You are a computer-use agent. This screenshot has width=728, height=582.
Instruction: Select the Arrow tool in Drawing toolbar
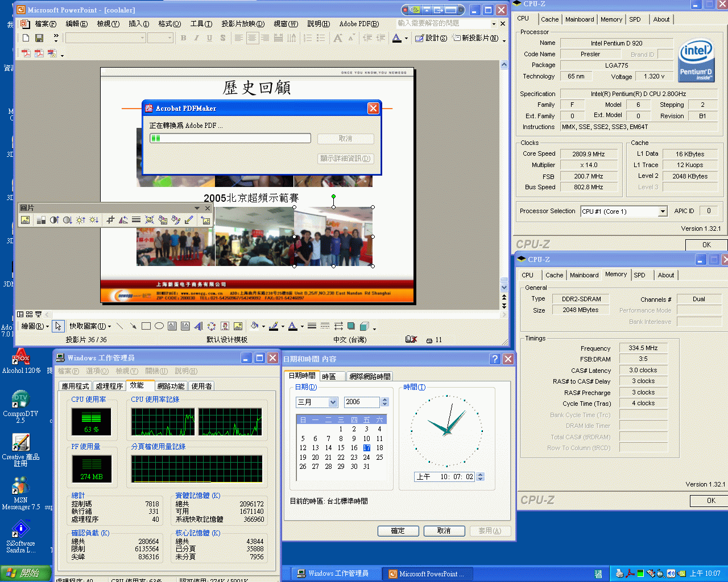(133, 326)
